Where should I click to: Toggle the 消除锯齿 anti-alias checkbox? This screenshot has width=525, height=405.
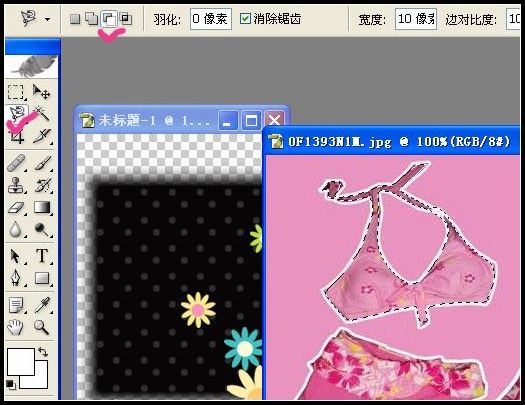coord(245,18)
